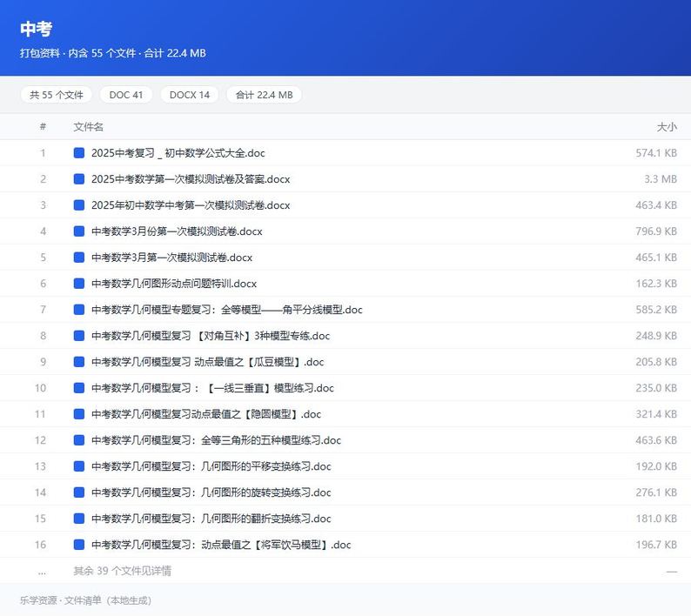Click file icon for 2025中考数学第一次模拟测试卷及答案.docx
Viewport: 691px width, 616px height.
coord(79,179)
